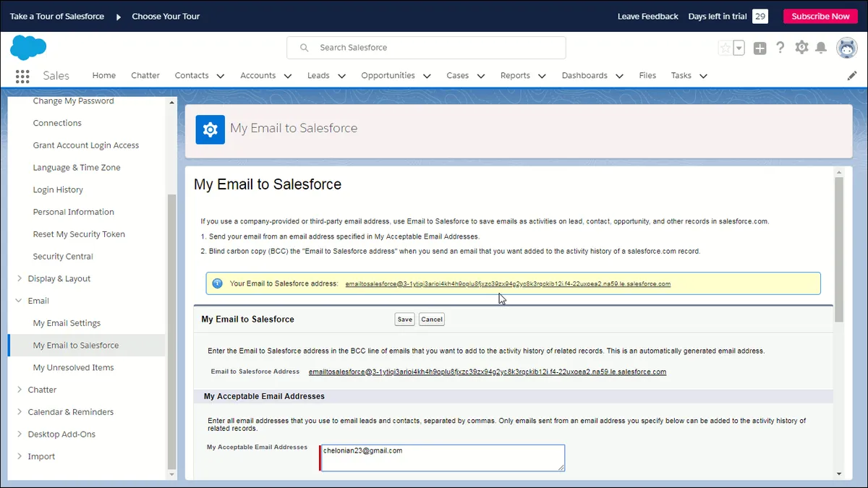The width and height of the screenshot is (868, 488).
Task: Open Grant Account Login Access
Action: pyautogui.click(x=85, y=145)
